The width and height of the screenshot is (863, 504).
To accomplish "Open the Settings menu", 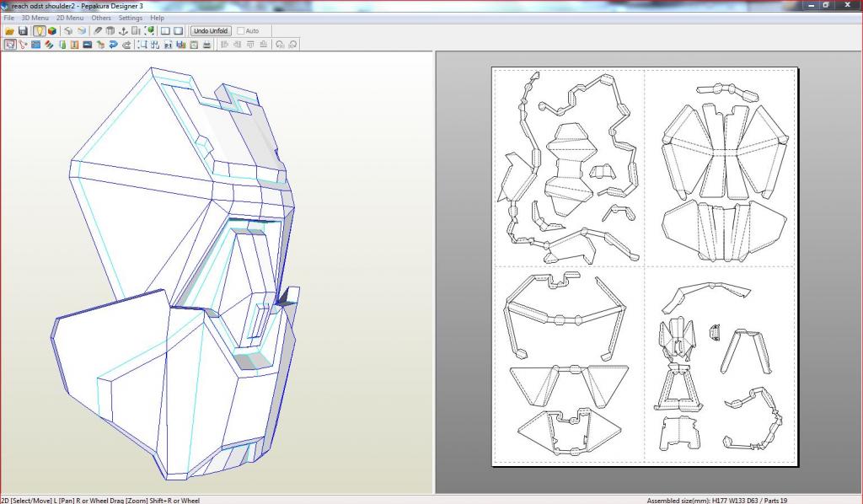I will pyautogui.click(x=131, y=18).
